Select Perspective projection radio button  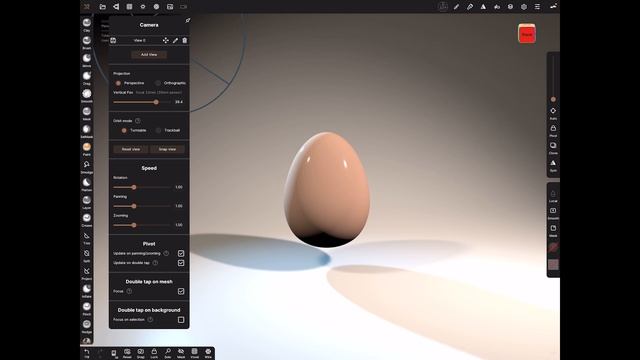click(118, 83)
